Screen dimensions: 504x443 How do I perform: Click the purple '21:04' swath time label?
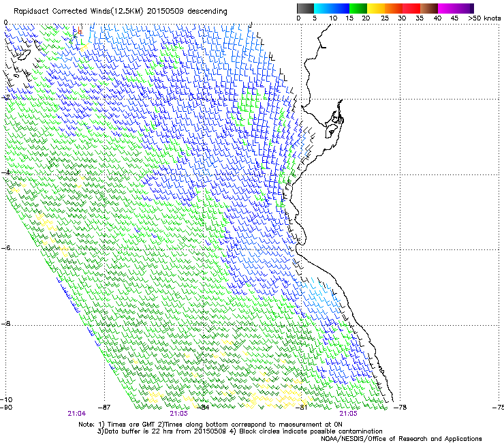[x=77, y=414]
